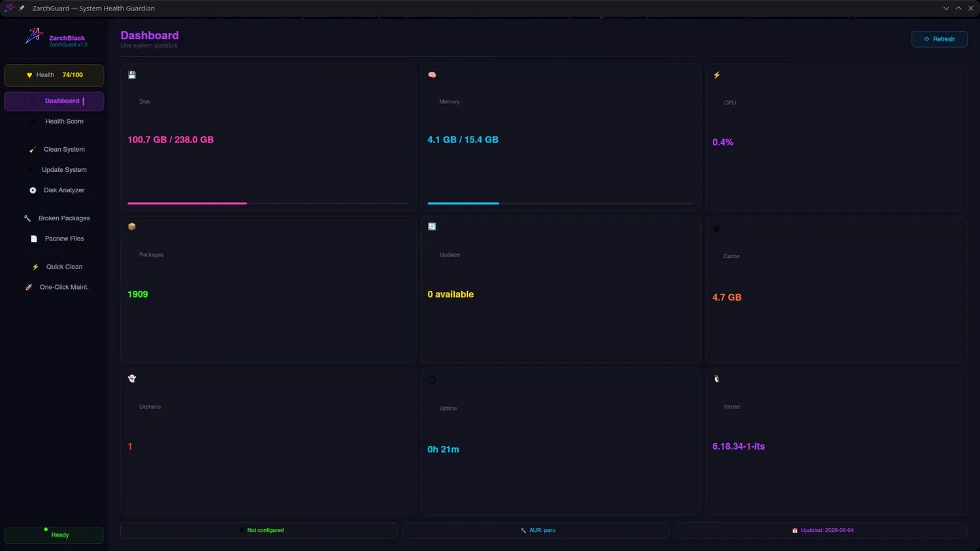980x551 pixels.
Task: Click the 100.7 GB / 238.0 GB disk value
Action: [171, 140]
